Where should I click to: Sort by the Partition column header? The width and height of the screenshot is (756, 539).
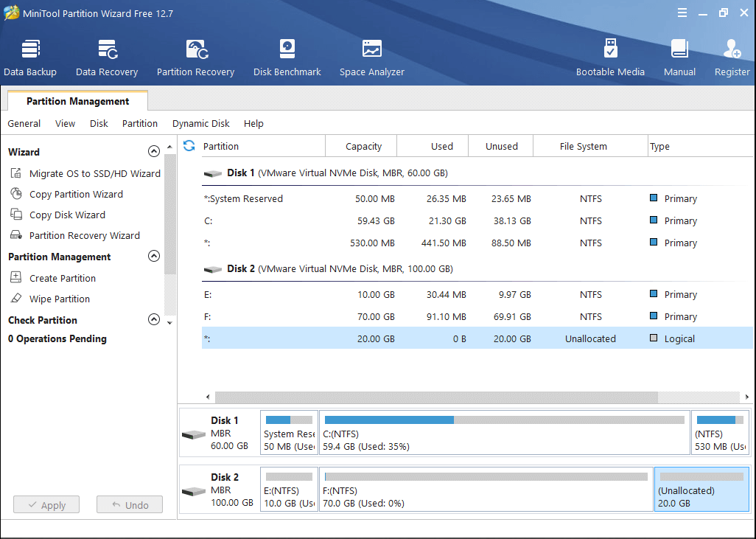click(263, 146)
